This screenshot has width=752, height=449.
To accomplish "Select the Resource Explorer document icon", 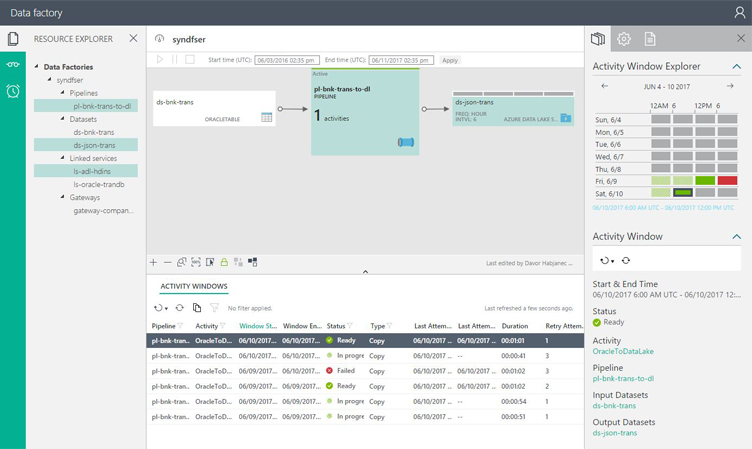I will point(13,39).
